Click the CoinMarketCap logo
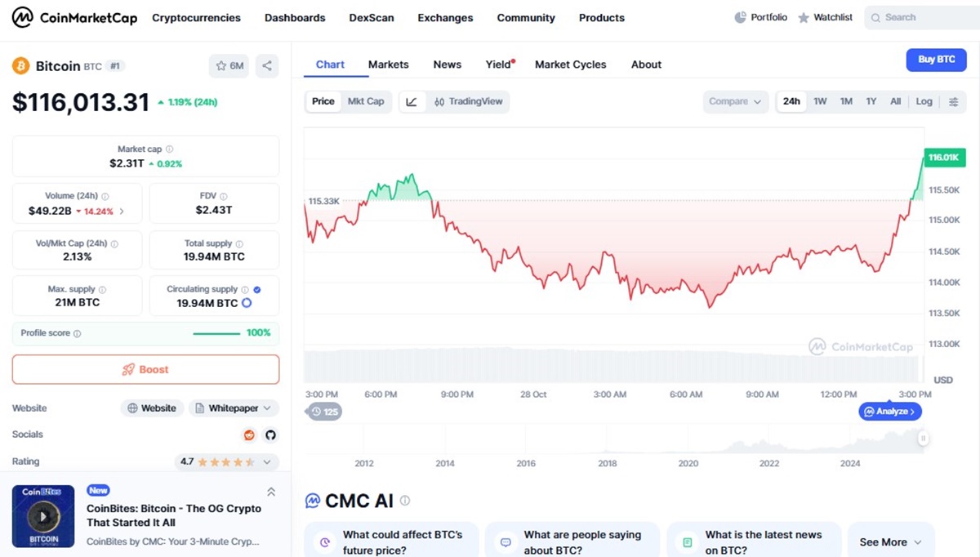This screenshot has width=980, height=557. (74, 17)
